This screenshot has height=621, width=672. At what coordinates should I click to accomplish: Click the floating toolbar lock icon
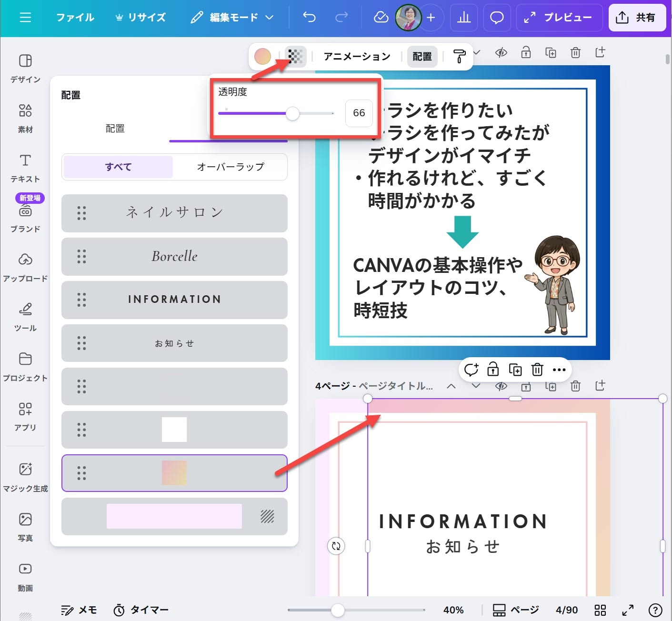493,369
